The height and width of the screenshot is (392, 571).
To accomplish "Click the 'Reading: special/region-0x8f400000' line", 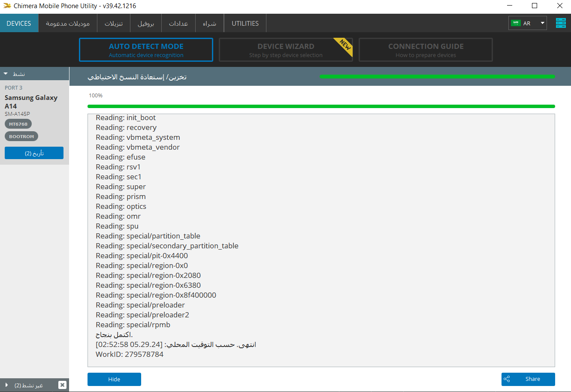I will pos(156,295).
